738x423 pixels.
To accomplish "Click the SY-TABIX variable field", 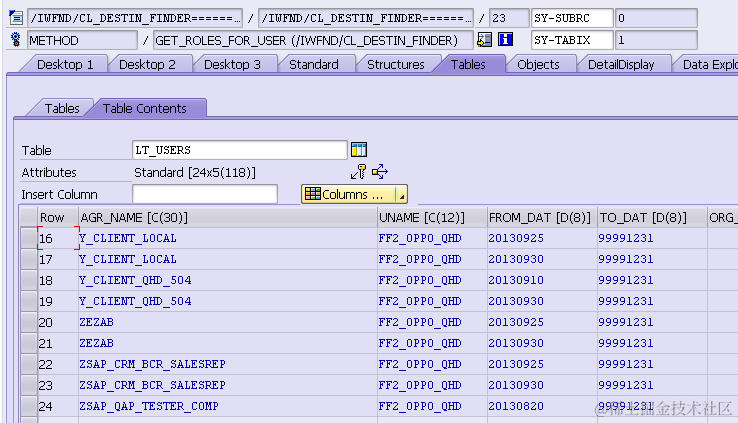I will pos(572,40).
